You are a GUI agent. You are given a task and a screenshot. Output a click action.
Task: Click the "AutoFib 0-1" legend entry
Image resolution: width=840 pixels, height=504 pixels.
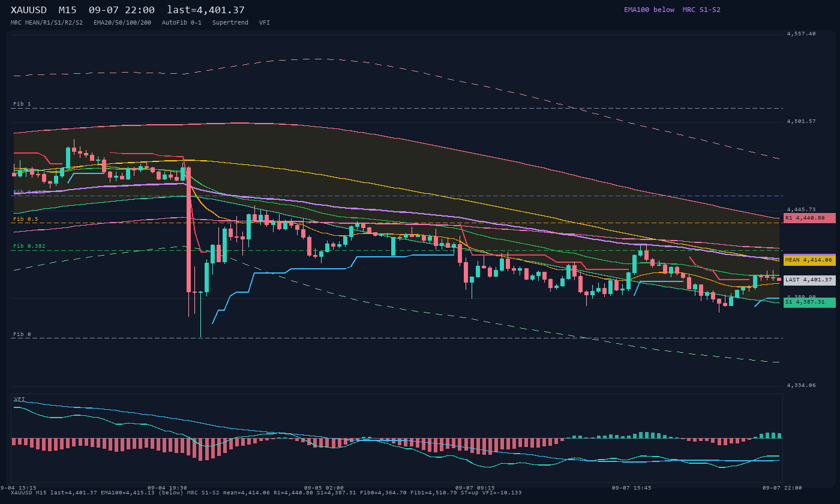coord(182,22)
